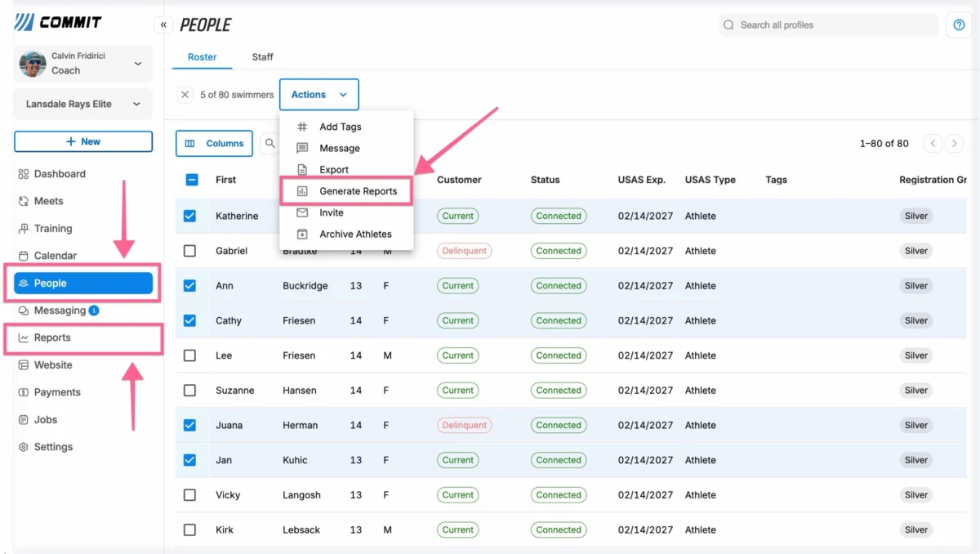This screenshot has height=554, width=980.
Task: Click the Search all profiles field
Action: pyautogui.click(x=829, y=25)
